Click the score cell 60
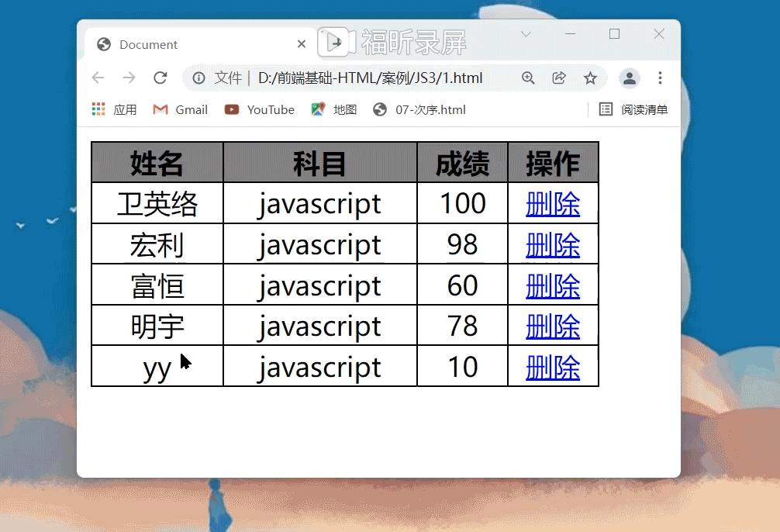780x532 pixels. click(462, 285)
